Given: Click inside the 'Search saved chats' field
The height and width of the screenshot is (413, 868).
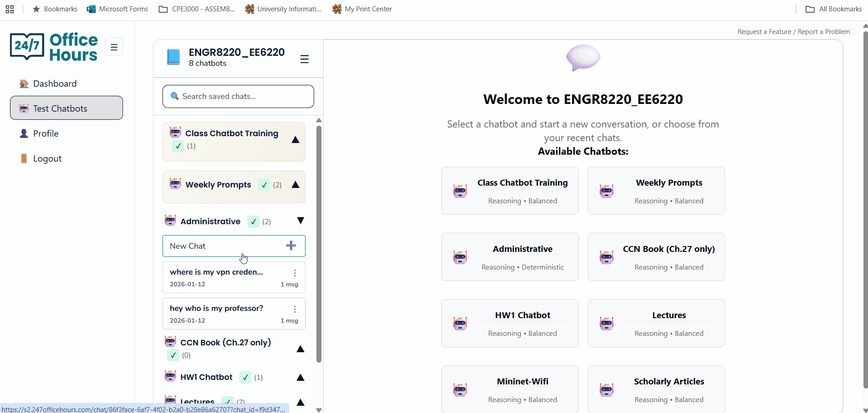Looking at the screenshot, I should point(238,96).
